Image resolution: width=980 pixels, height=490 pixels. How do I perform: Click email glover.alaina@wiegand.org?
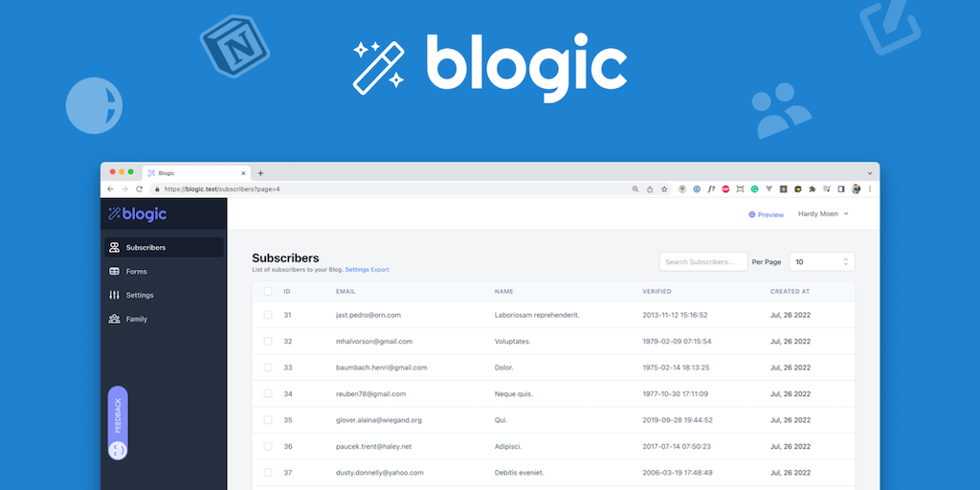(379, 420)
